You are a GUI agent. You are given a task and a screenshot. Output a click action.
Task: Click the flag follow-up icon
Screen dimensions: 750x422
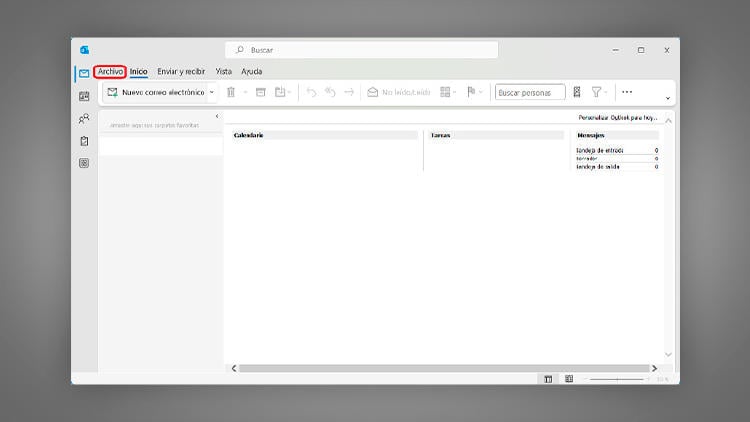(471, 92)
